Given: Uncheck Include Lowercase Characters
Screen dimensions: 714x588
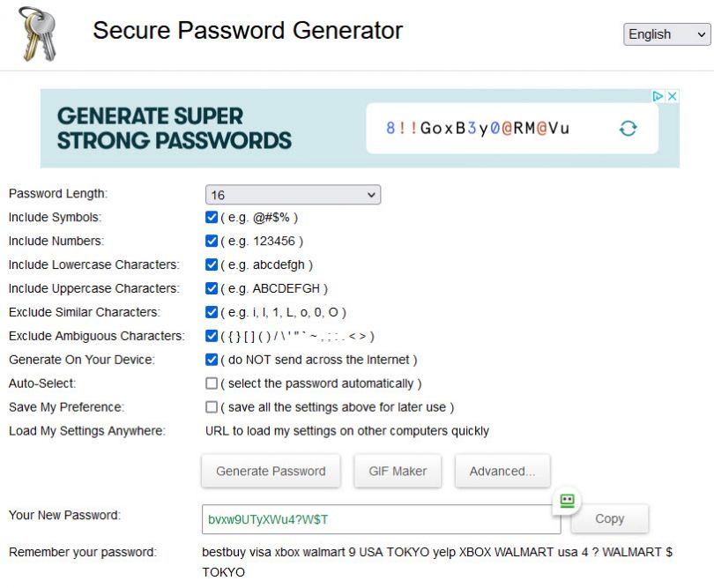Looking at the screenshot, I should pyautogui.click(x=210, y=265).
